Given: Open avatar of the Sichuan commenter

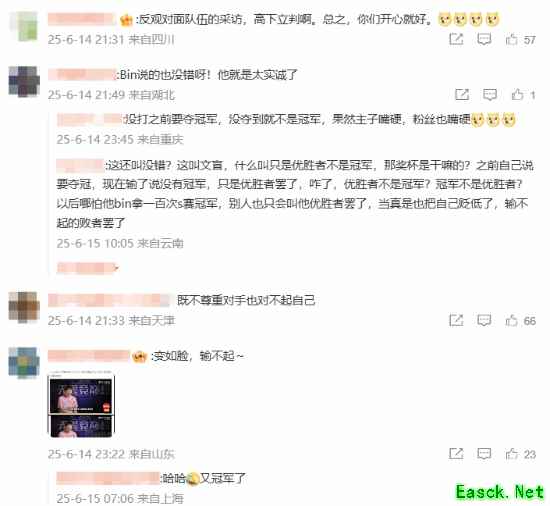Looking at the screenshot, I should 24,27.
